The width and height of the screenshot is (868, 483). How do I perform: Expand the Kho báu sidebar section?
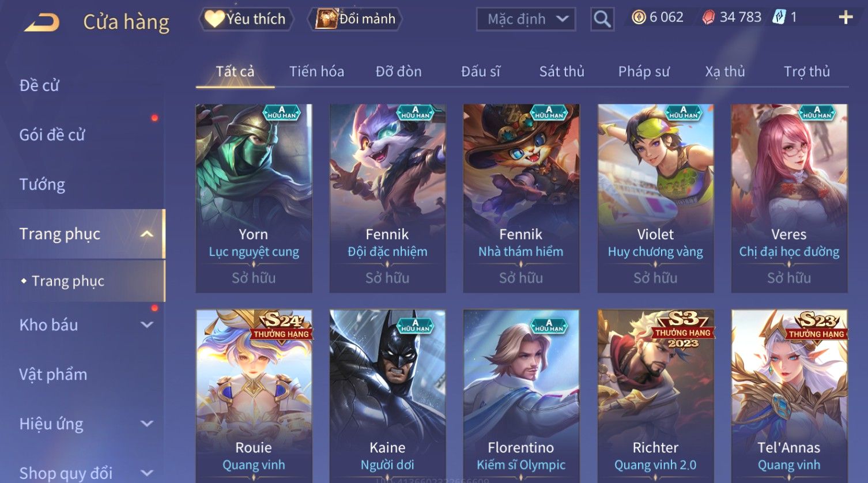[x=147, y=325]
